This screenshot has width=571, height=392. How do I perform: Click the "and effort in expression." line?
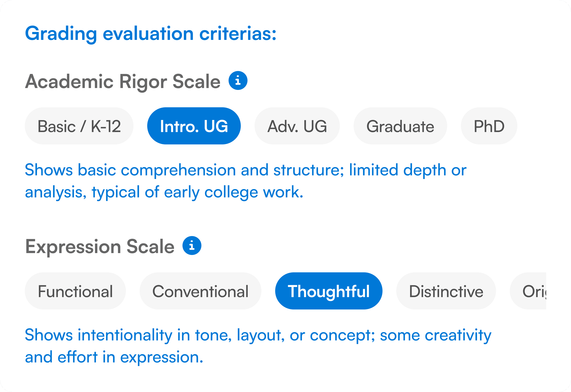(114, 357)
